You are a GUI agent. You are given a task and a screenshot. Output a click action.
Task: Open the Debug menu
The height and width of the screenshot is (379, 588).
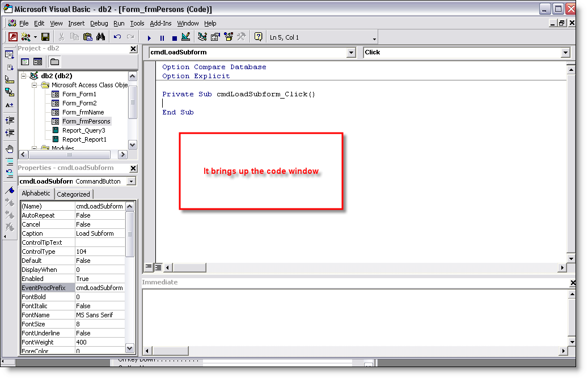click(99, 23)
